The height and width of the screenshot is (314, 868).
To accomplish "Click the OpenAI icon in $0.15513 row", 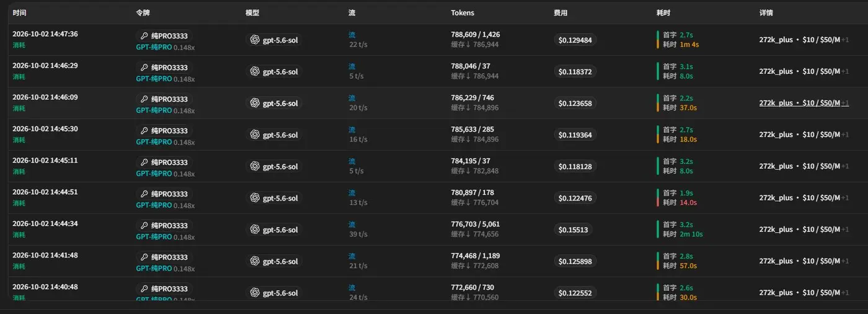I will [x=255, y=230].
